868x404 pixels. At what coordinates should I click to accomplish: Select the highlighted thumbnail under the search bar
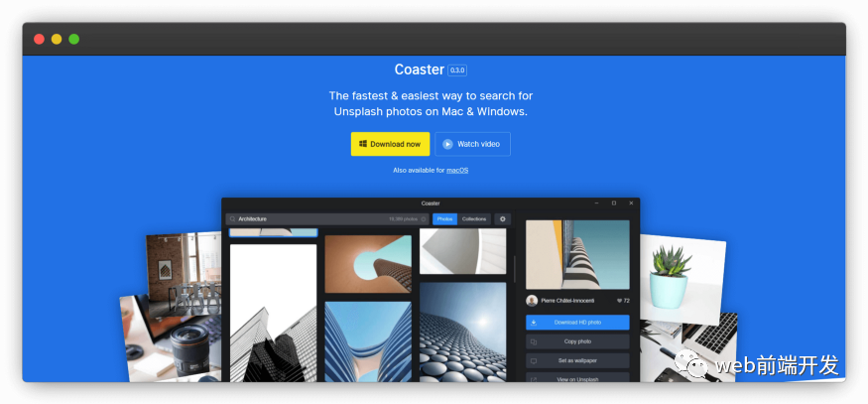274,232
